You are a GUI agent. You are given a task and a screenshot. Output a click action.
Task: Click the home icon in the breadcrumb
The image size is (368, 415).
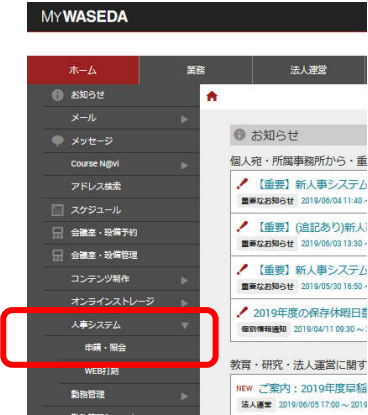(x=212, y=96)
